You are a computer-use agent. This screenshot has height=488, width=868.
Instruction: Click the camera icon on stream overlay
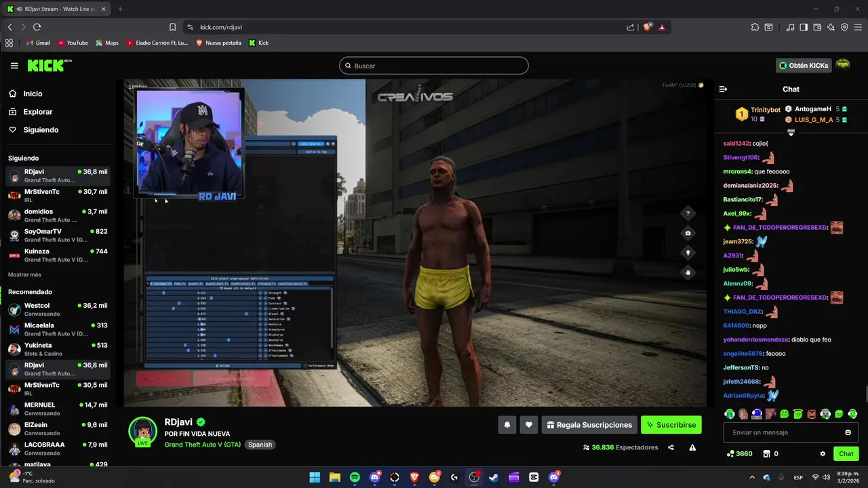688,233
